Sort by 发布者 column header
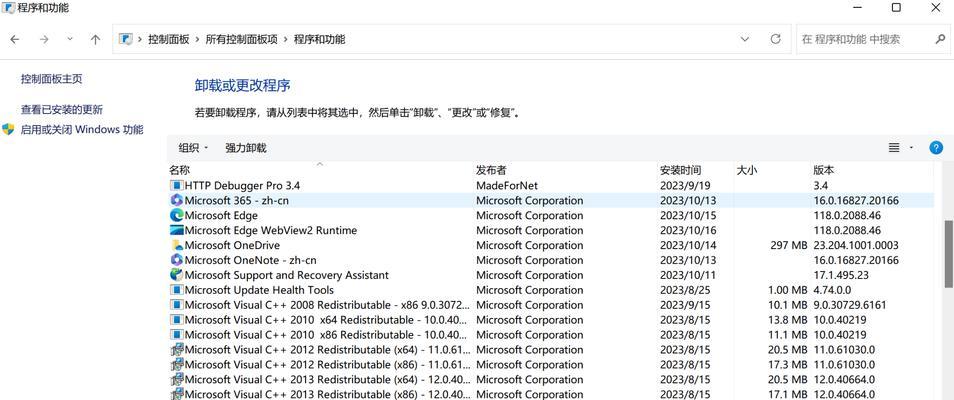 [x=491, y=170]
